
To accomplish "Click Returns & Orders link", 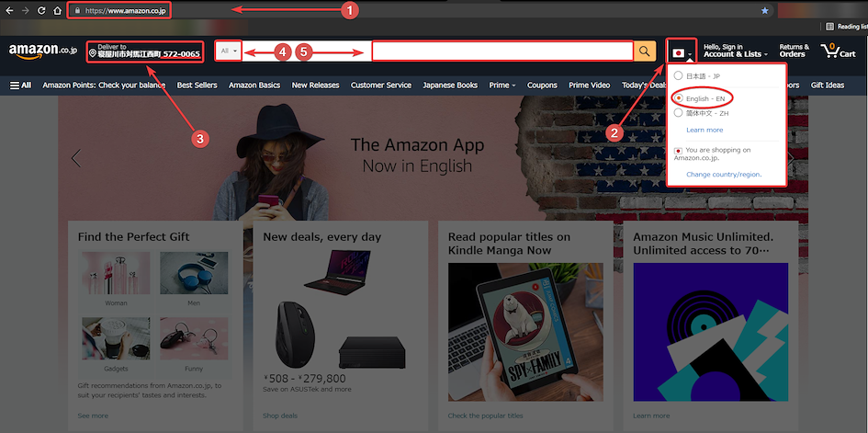I will [794, 51].
